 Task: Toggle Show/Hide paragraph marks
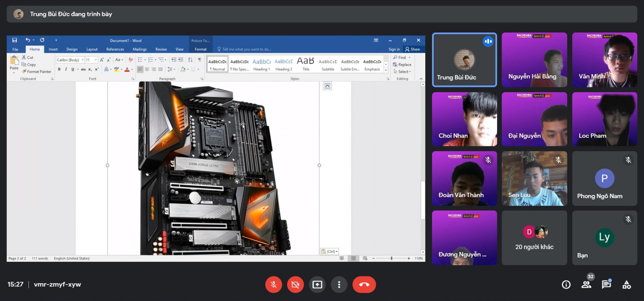199,60
